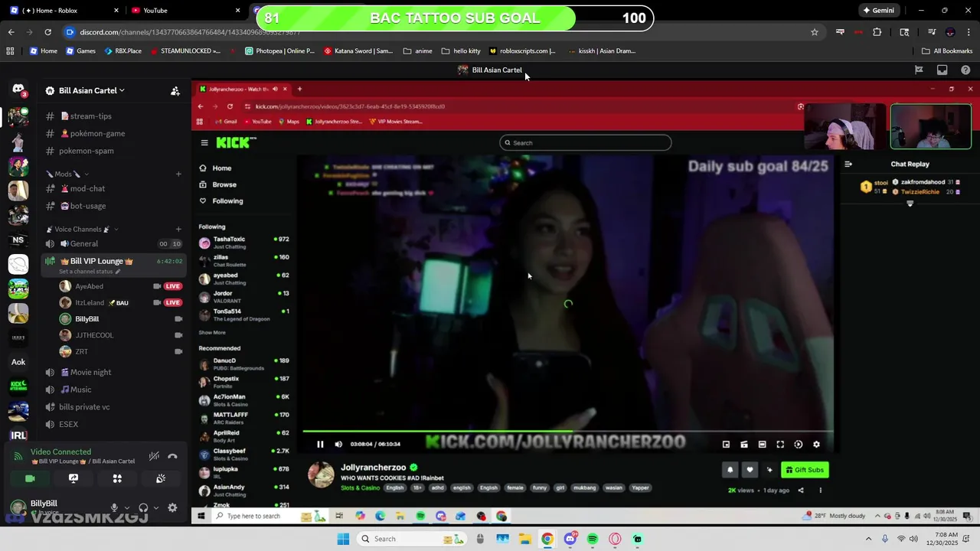Click Show More under Following list

click(212, 333)
